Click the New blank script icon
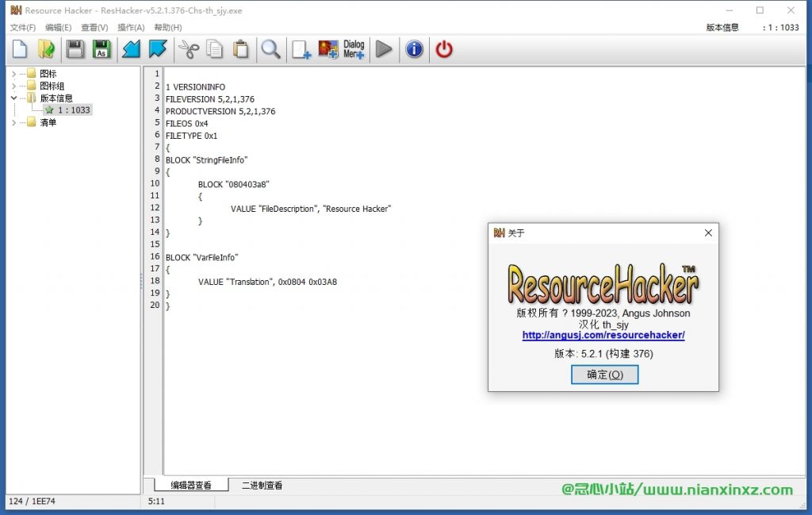The width and height of the screenshot is (812, 515). pos(20,49)
